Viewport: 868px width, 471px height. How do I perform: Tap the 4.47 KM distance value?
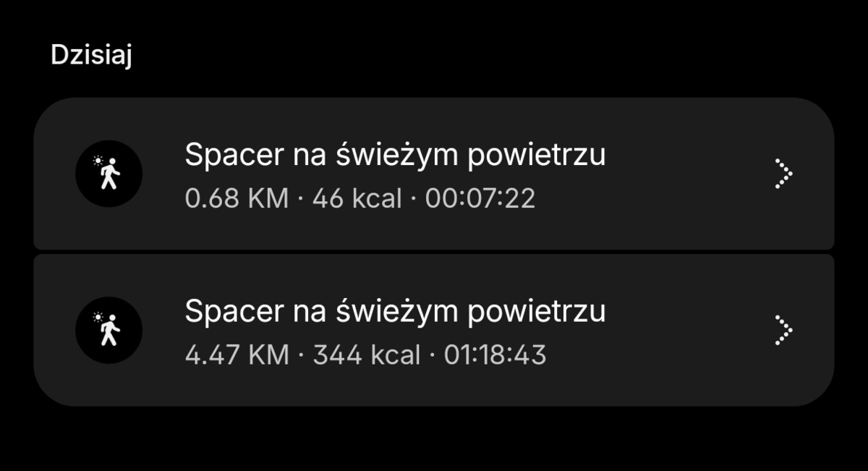point(237,355)
